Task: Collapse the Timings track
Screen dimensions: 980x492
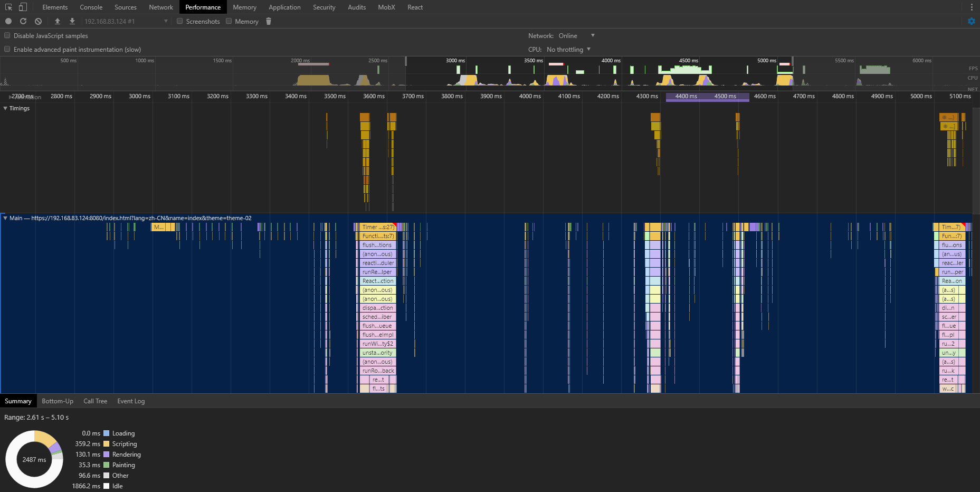Action: click(5, 108)
